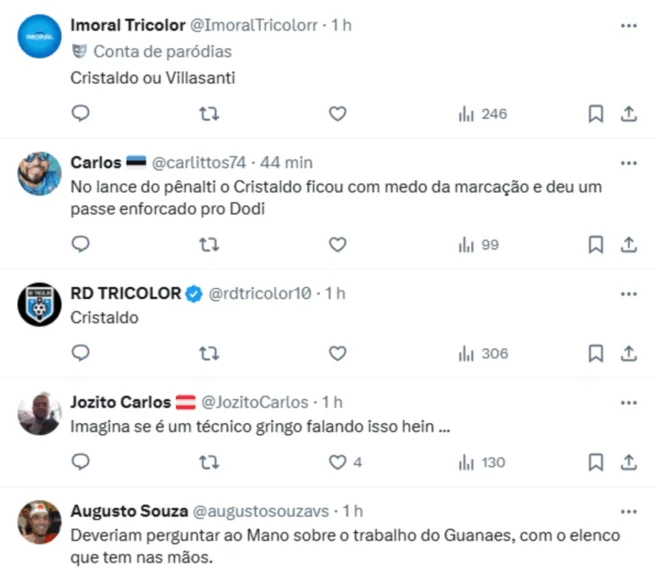Share Carlos's tweet
The height and width of the screenshot is (575, 656).
629,244
